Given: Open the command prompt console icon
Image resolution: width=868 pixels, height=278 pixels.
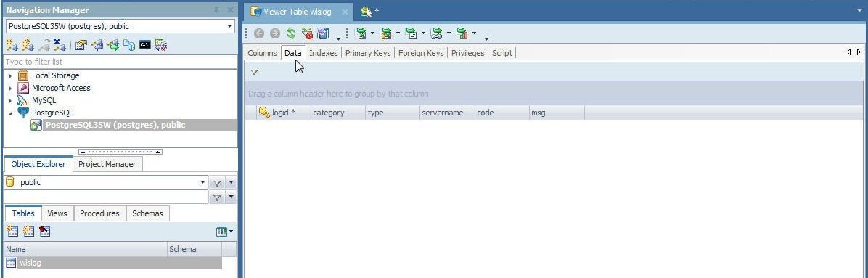Looking at the screenshot, I should (145, 45).
